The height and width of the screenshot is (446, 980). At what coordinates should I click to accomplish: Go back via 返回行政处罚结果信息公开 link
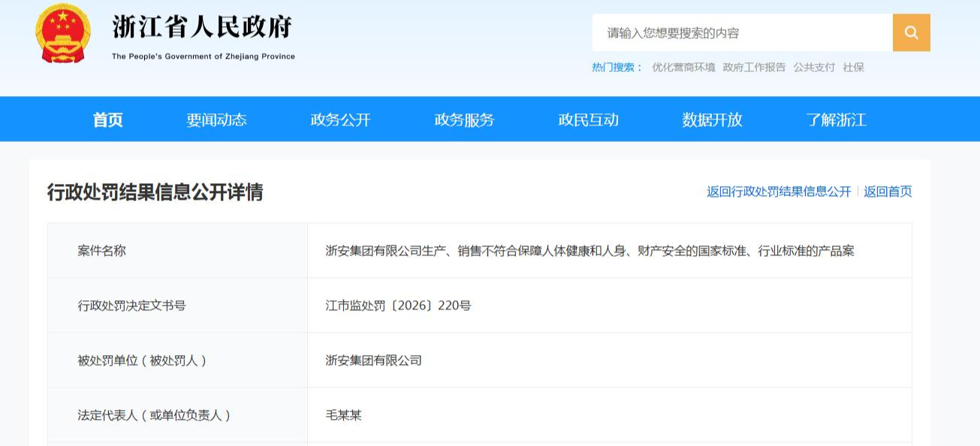tap(779, 191)
